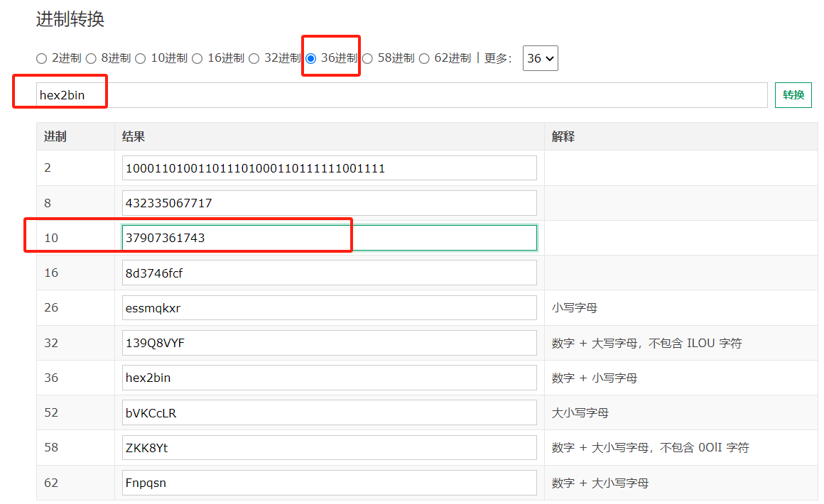The width and height of the screenshot is (824, 504).
Task: Select the 8进制 radio option
Action: coord(91,58)
